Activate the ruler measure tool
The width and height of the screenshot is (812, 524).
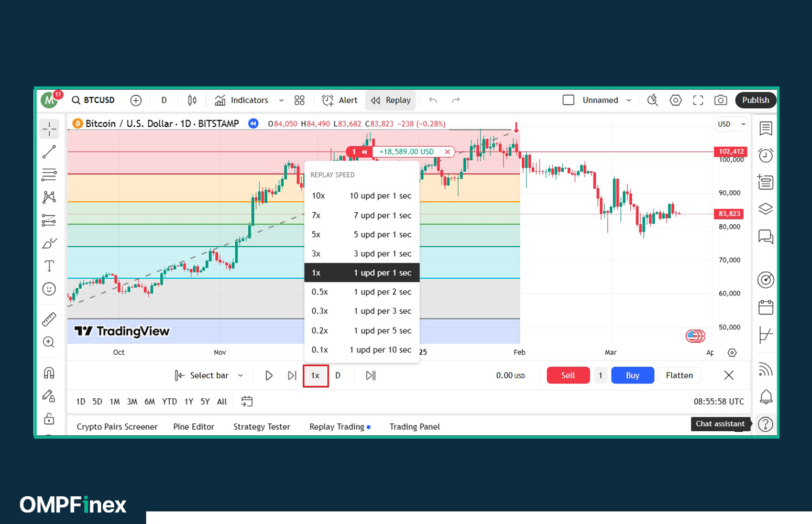tap(49, 319)
